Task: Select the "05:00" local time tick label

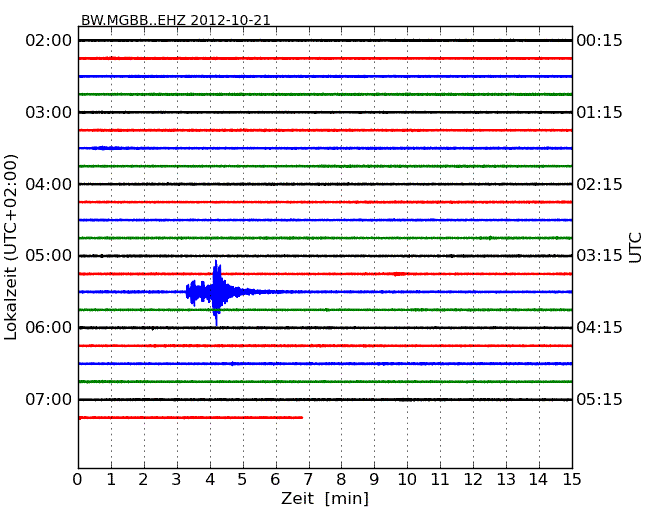Action: pos(49,255)
